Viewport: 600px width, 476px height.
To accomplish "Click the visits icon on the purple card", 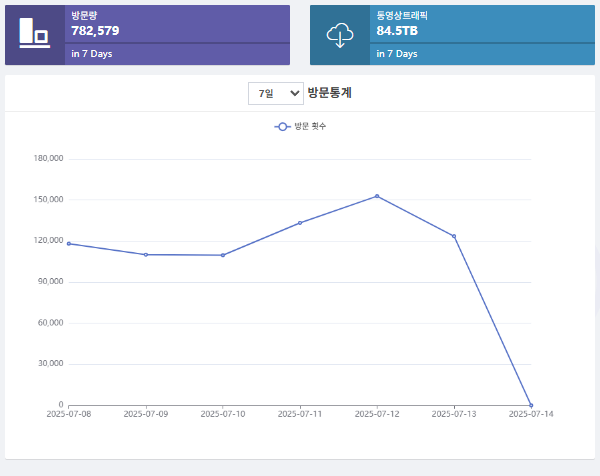I will [x=34, y=34].
